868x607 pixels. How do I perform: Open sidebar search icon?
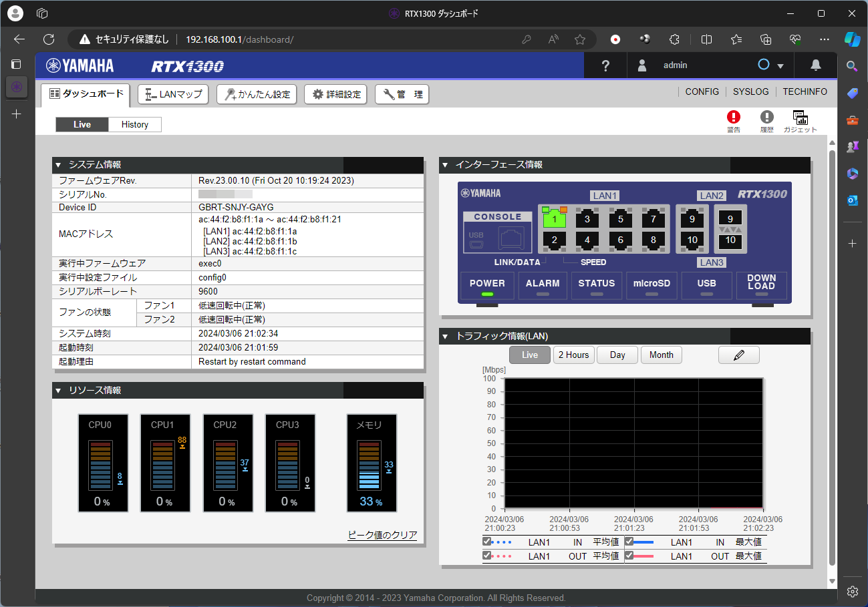[852, 65]
